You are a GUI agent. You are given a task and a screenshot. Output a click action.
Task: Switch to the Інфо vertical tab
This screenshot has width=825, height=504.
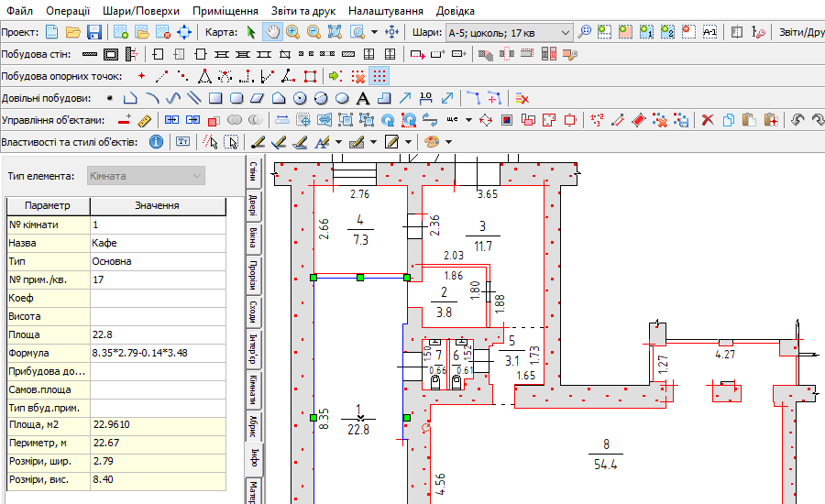click(x=253, y=457)
